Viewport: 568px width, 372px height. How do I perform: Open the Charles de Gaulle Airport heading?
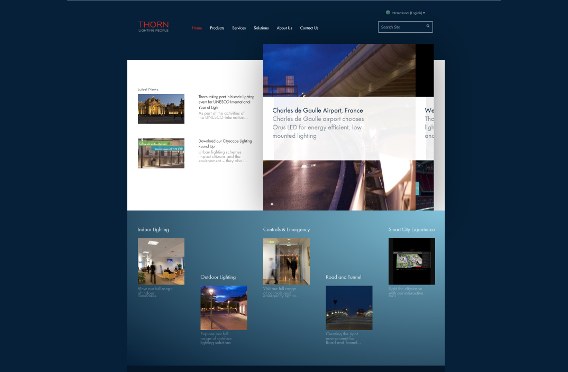tap(318, 110)
